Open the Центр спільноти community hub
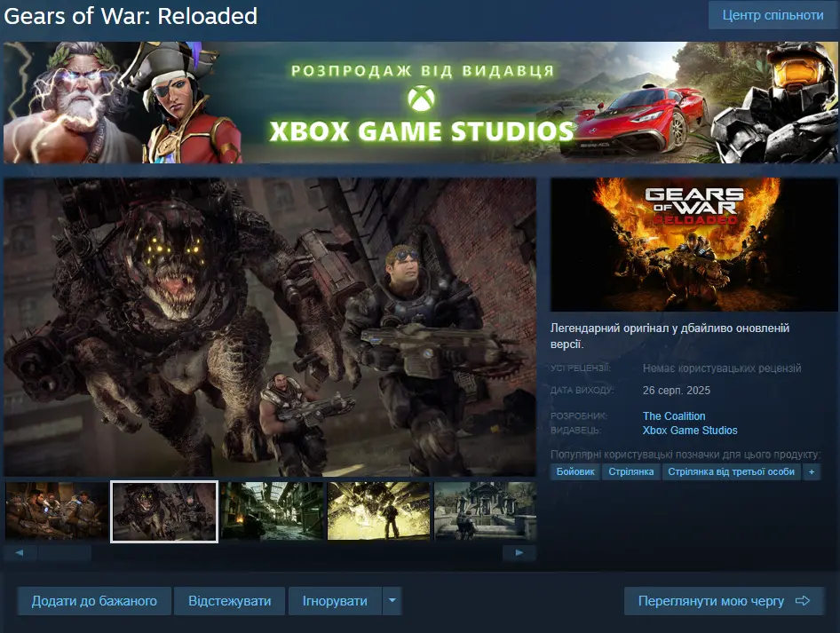 point(773,15)
